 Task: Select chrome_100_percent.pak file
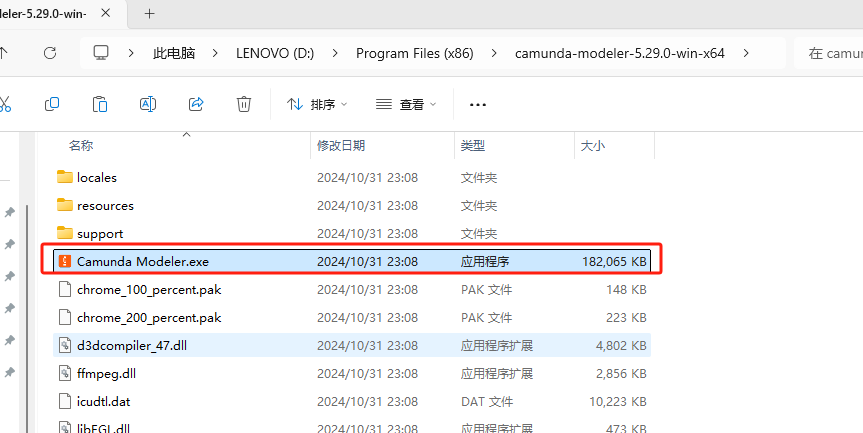coord(352,290)
